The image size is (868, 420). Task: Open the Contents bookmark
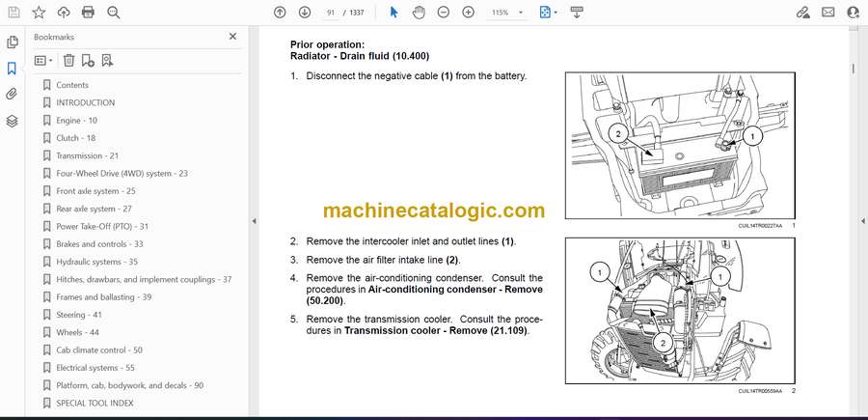[x=72, y=85]
